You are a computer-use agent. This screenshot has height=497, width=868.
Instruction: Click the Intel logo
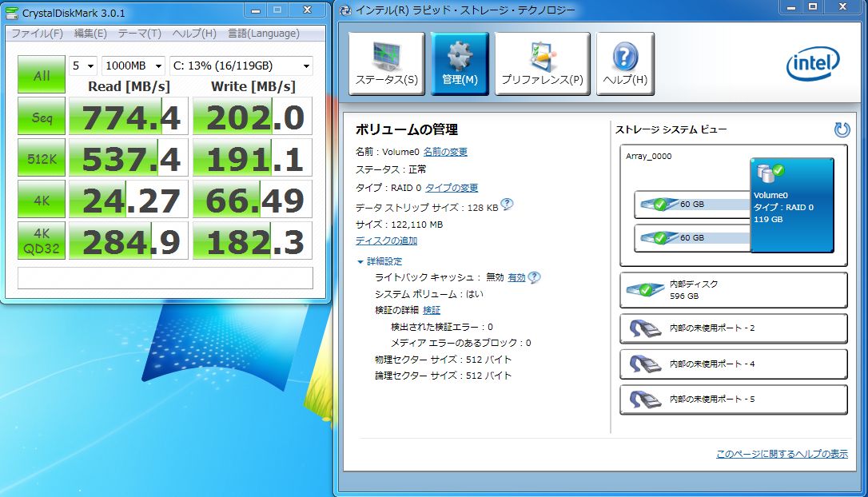pyautogui.click(x=813, y=64)
